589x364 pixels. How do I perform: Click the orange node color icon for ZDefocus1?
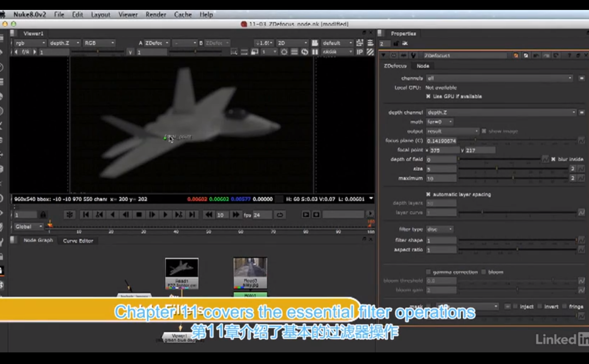(516, 55)
